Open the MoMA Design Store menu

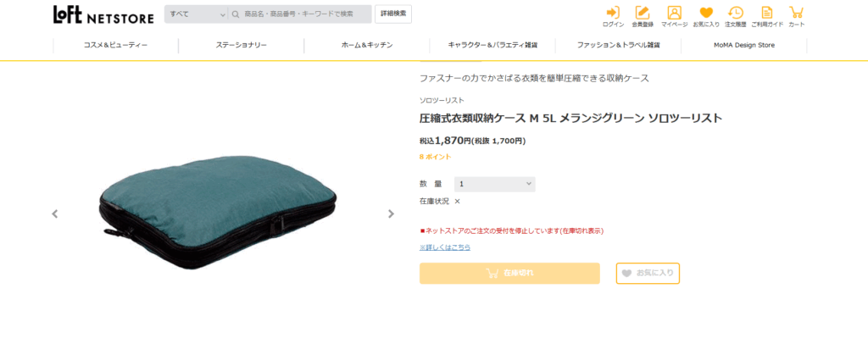point(744,46)
